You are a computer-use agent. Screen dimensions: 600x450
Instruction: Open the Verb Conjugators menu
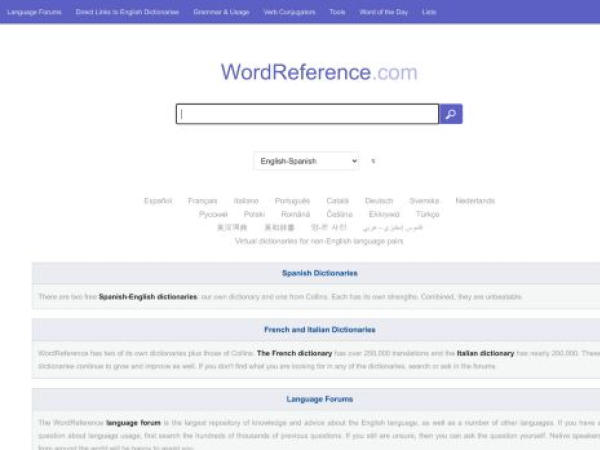tap(289, 12)
